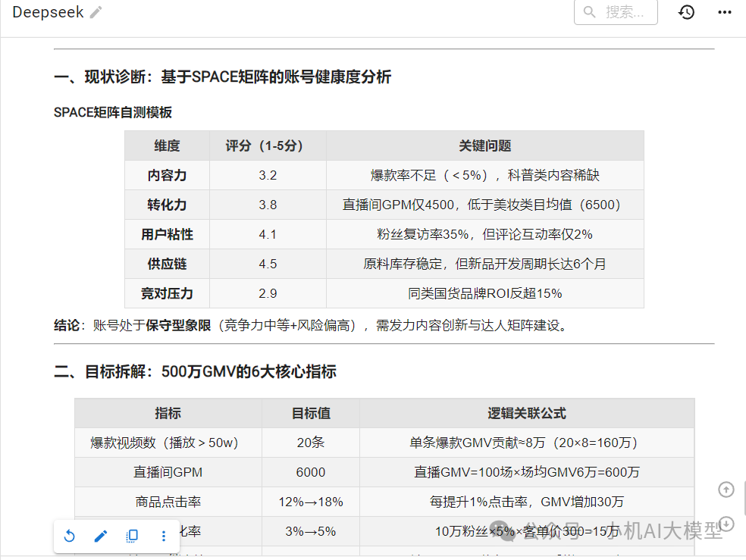Click the search input field
Image resolution: width=746 pixels, height=560 pixels.
point(616,12)
